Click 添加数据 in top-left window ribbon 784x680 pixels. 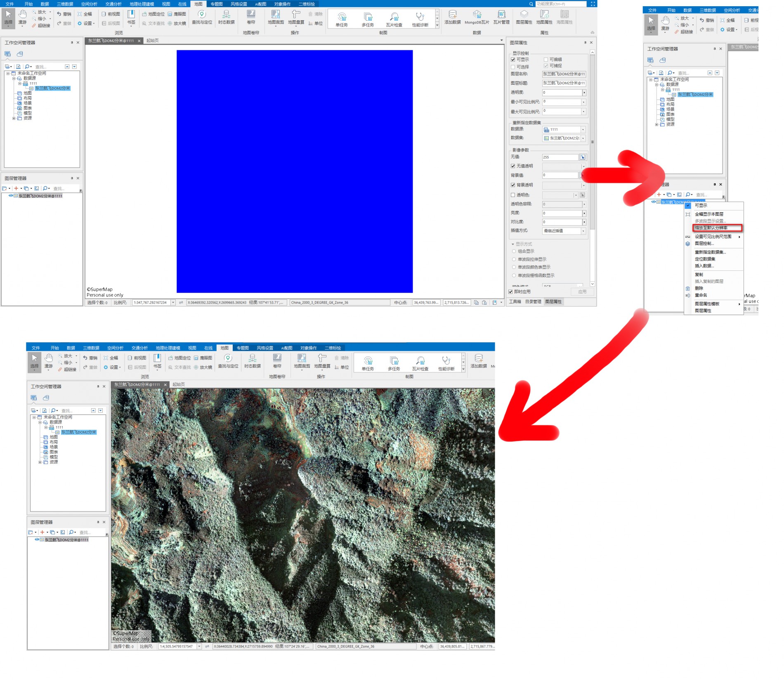point(452,18)
